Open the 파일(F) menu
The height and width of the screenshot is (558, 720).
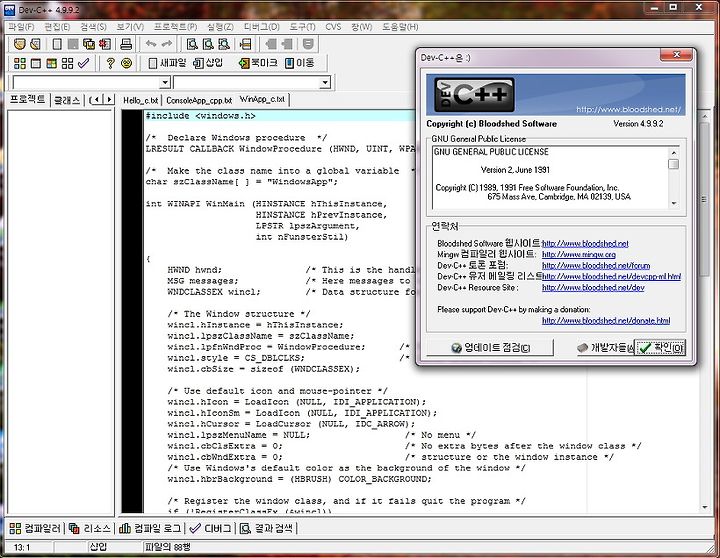coord(21,27)
